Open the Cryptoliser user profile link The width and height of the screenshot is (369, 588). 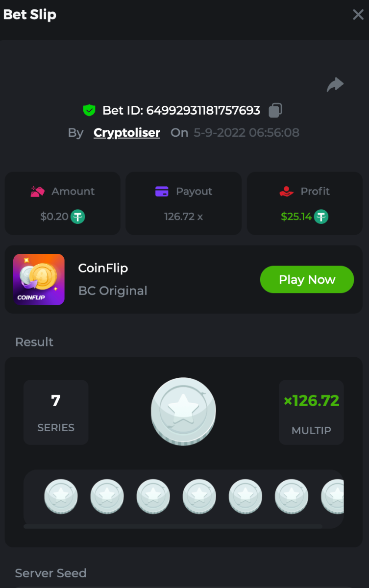point(127,133)
